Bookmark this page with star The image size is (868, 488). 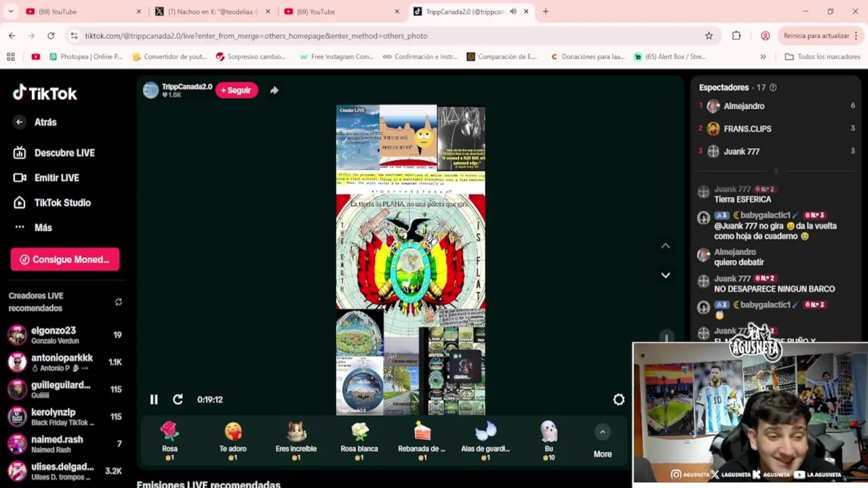(709, 36)
